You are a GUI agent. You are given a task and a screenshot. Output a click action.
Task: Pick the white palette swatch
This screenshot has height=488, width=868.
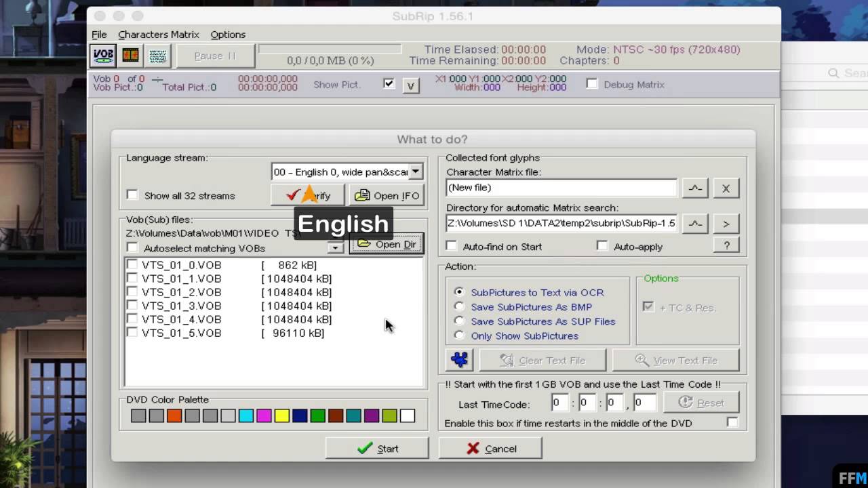coord(408,416)
